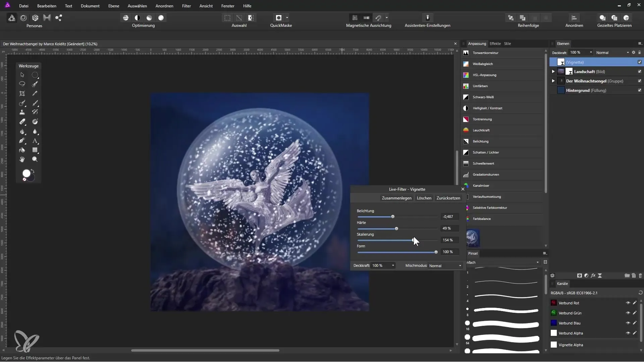Open the layer blend mode Normal dropdown
The width and height of the screenshot is (644, 362).
(612, 53)
